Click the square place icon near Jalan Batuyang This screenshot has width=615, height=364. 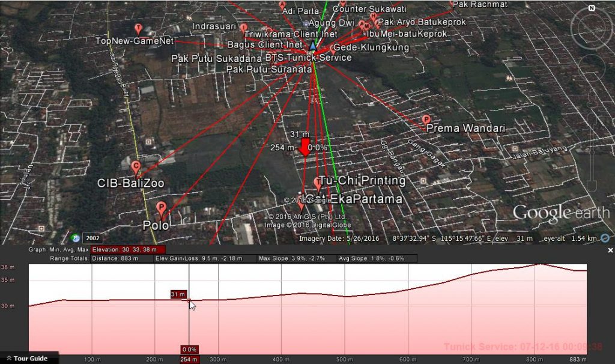515,148
